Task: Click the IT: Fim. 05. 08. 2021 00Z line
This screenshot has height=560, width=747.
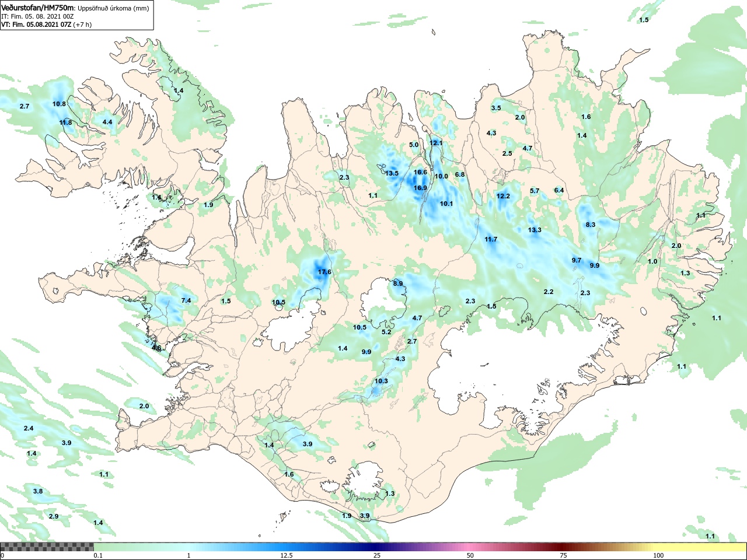Action: tap(37, 16)
